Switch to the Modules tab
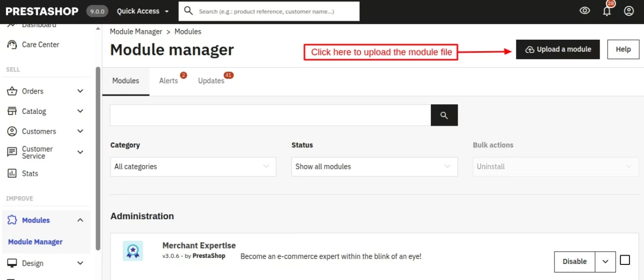Image resolution: width=644 pixels, height=280 pixels. (126, 81)
